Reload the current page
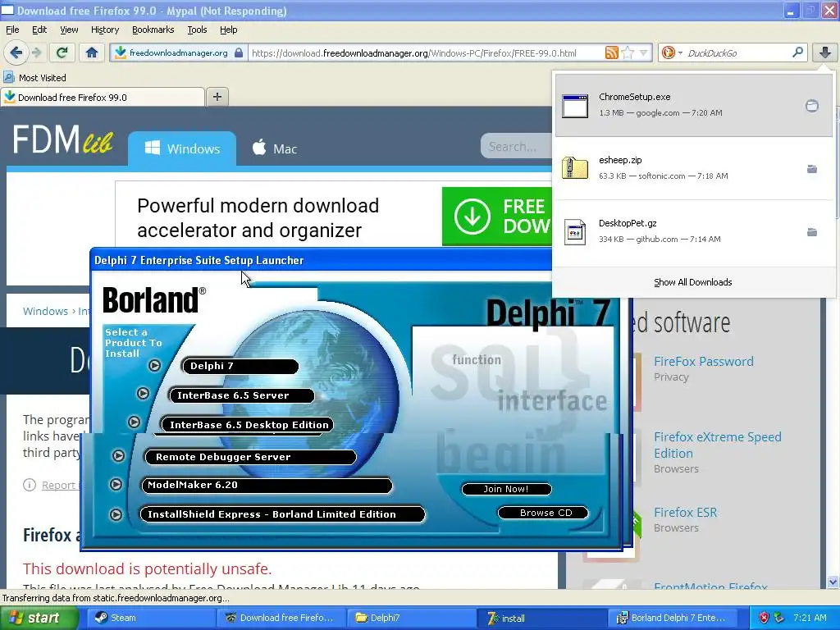Viewport: 840px width, 630px height. pos(62,52)
